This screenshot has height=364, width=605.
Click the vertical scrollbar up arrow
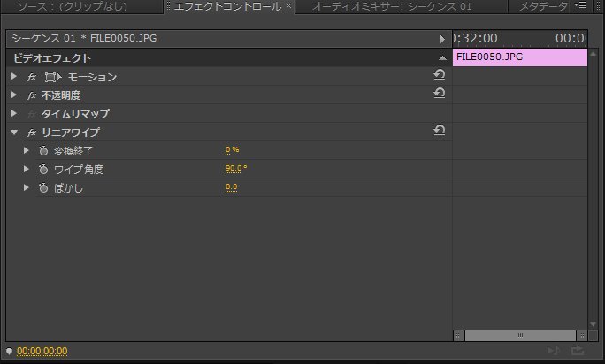(593, 54)
